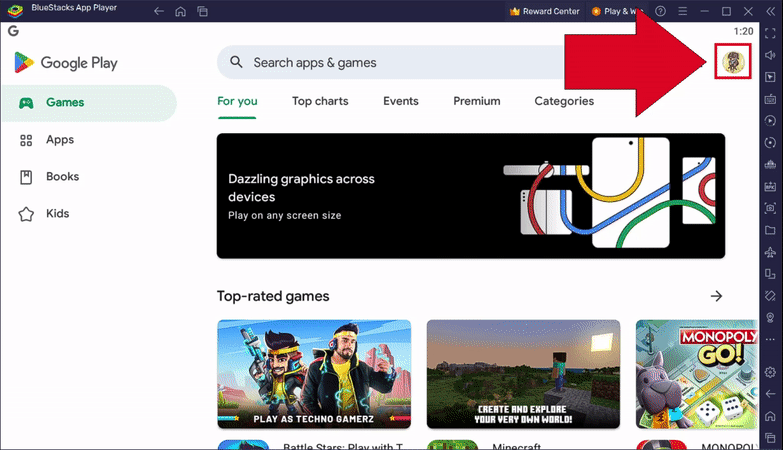Click the BlueStacks back arrow in title bar
Screen dimensions: 783x450
pyautogui.click(x=159, y=11)
